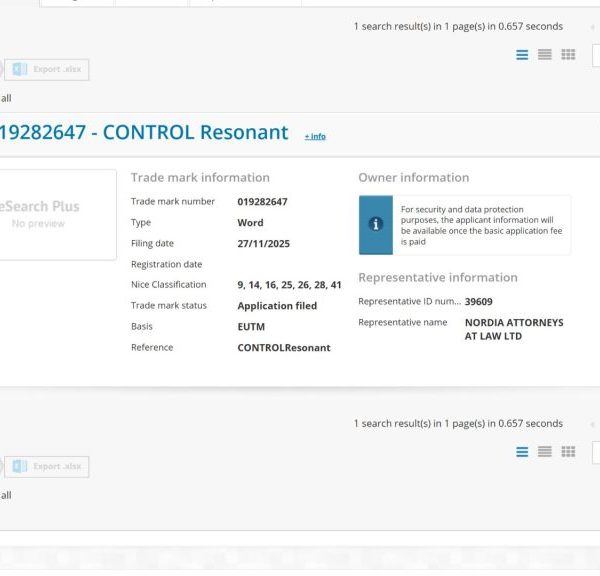
Task: Click the page number field above the results
Action: pos(596,56)
